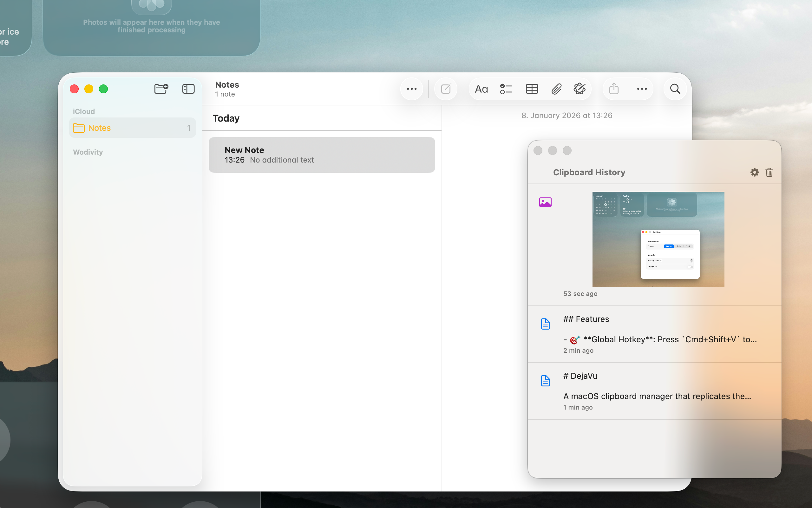Select the screenshot thumbnail in Clipboard History
Screen dimensions: 812x508
click(658, 239)
